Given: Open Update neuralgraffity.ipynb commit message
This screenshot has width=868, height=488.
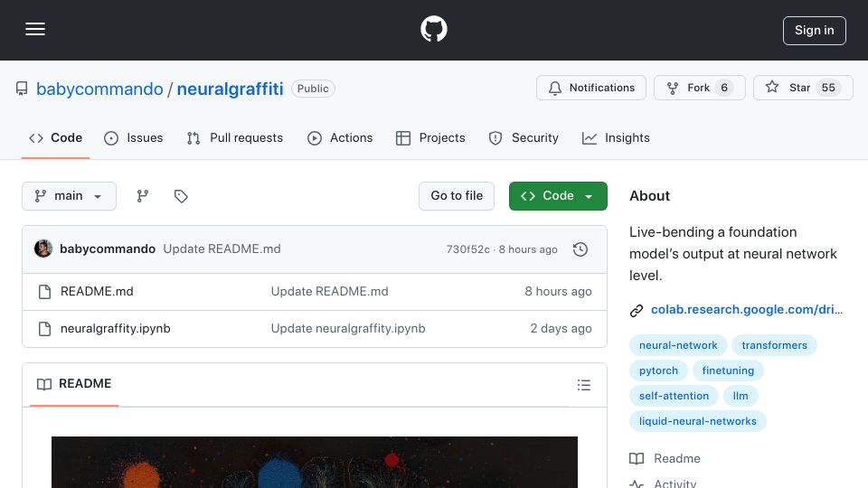Looking at the screenshot, I should click(347, 329).
